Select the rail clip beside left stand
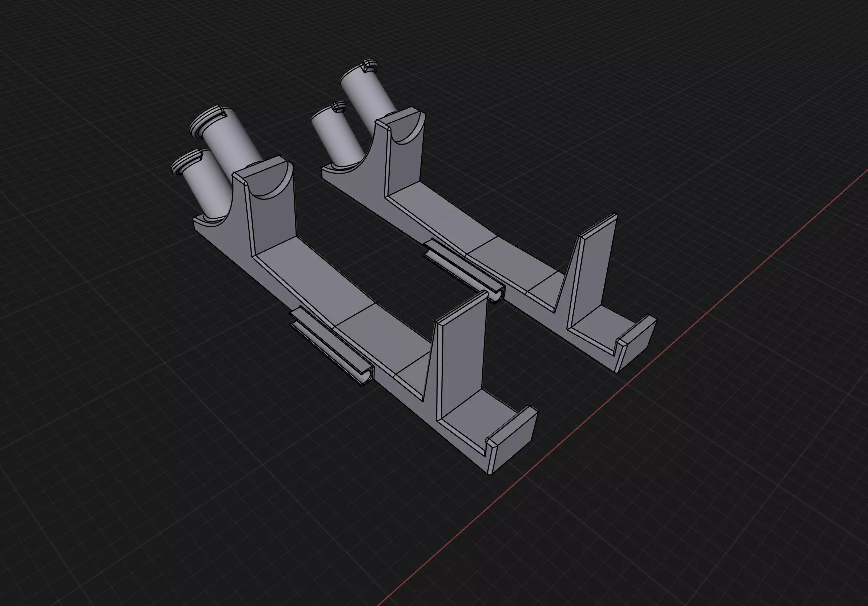The width and height of the screenshot is (868, 606). (332, 347)
